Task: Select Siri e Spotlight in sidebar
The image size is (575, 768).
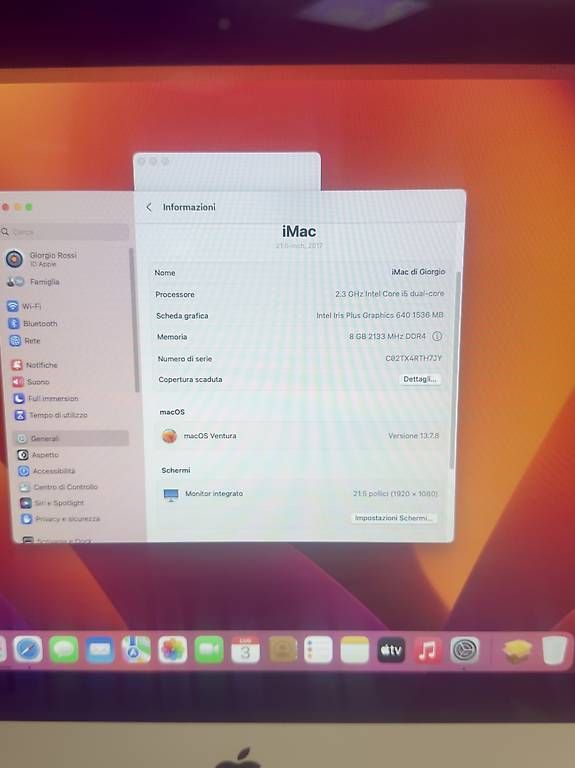Action: (52, 503)
